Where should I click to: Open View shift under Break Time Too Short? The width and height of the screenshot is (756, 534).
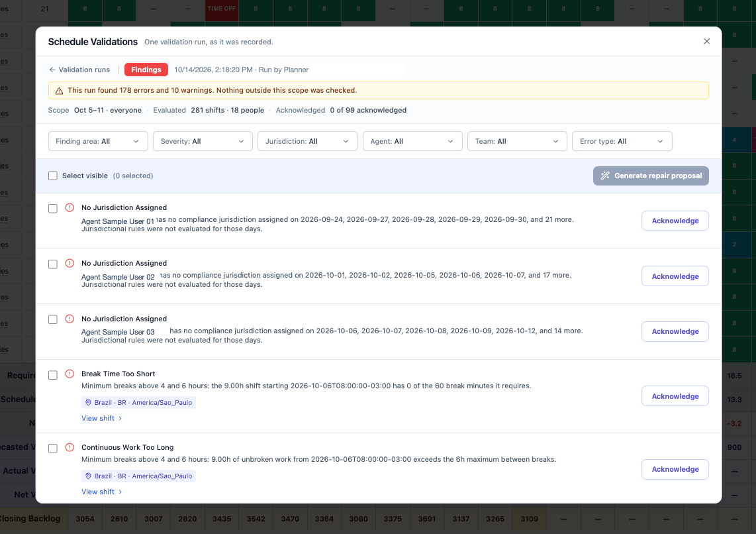(x=101, y=418)
